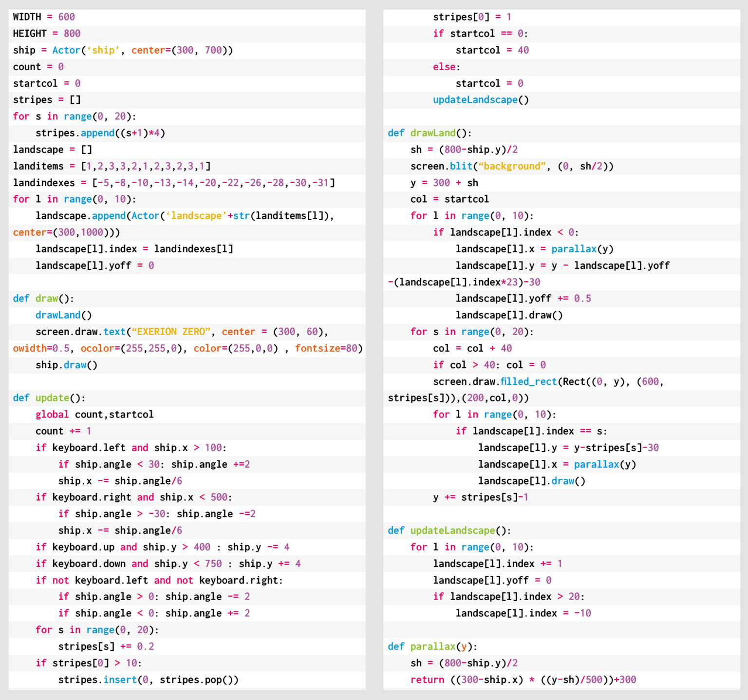The height and width of the screenshot is (700, 748).
Task: Click the landitems list assignment line
Action: [x=112, y=166]
